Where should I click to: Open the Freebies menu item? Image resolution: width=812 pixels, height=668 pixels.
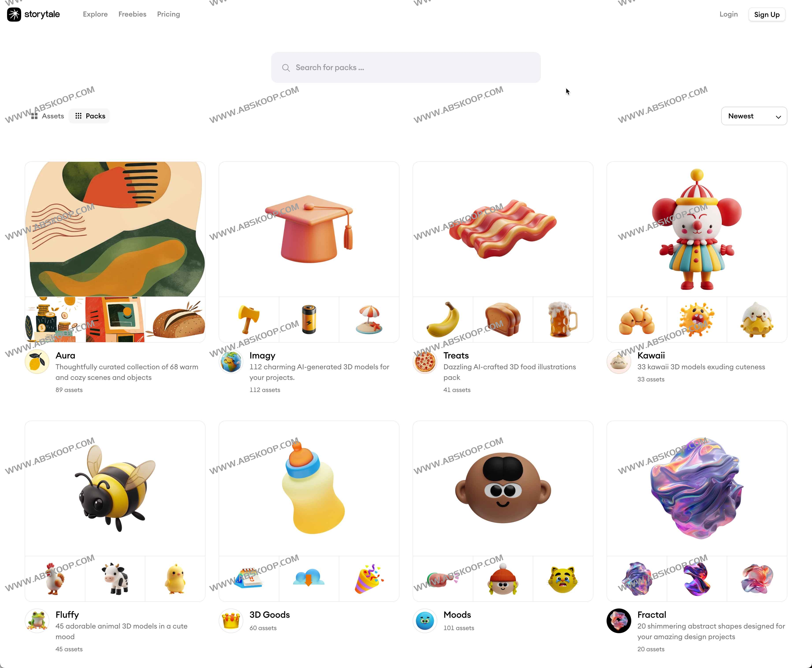(132, 14)
